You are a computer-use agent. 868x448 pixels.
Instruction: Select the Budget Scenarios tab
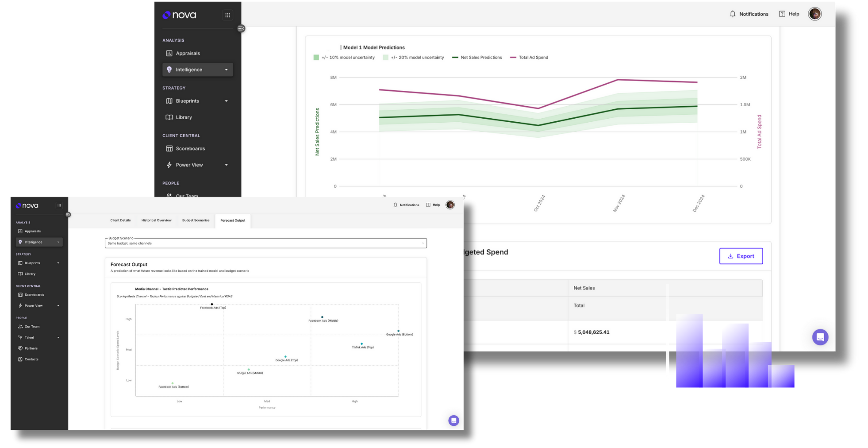[x=196, y=220]
